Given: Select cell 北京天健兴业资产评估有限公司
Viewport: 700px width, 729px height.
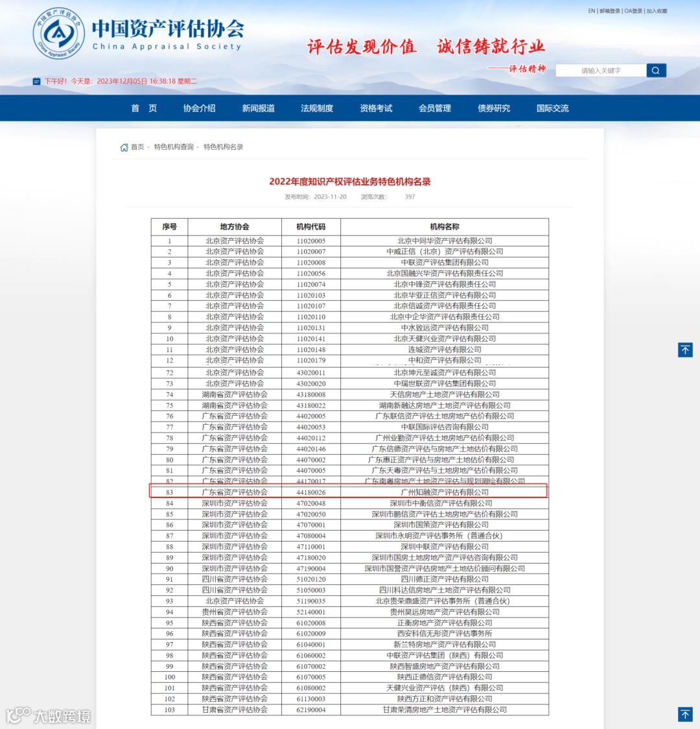Looking at the screenshot, I should [445, 339].
